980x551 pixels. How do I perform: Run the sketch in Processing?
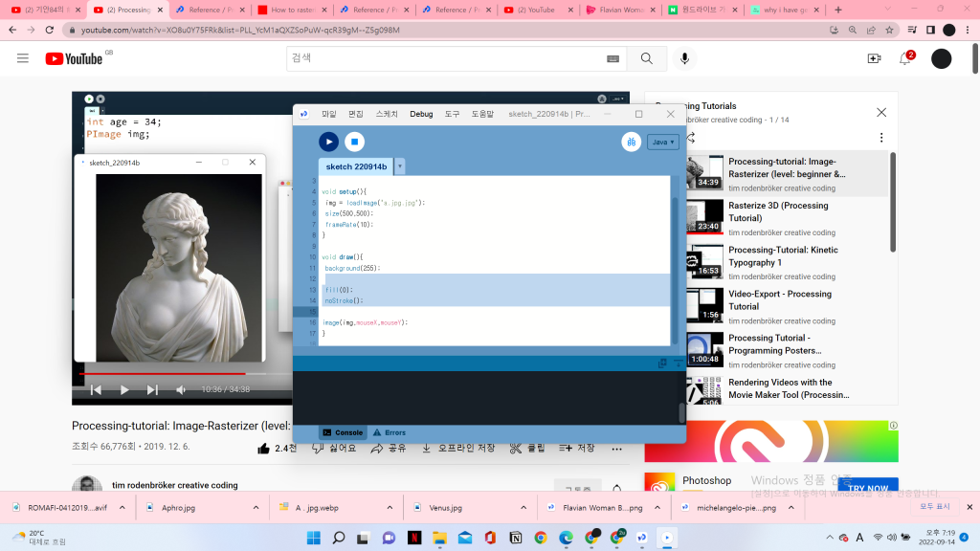pyautogui.click(x=329, y=142)
